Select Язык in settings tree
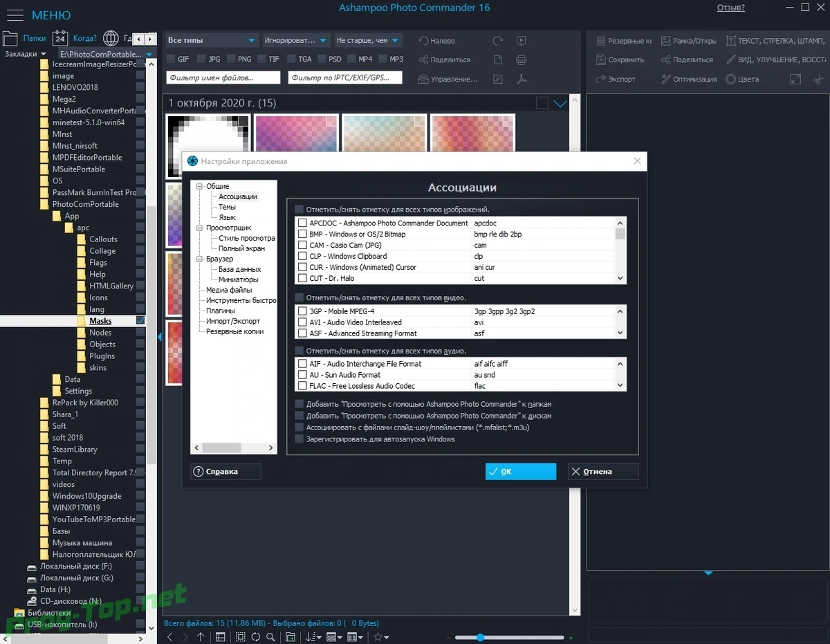This screenshot has width=830, height=644. pos(227,217)
